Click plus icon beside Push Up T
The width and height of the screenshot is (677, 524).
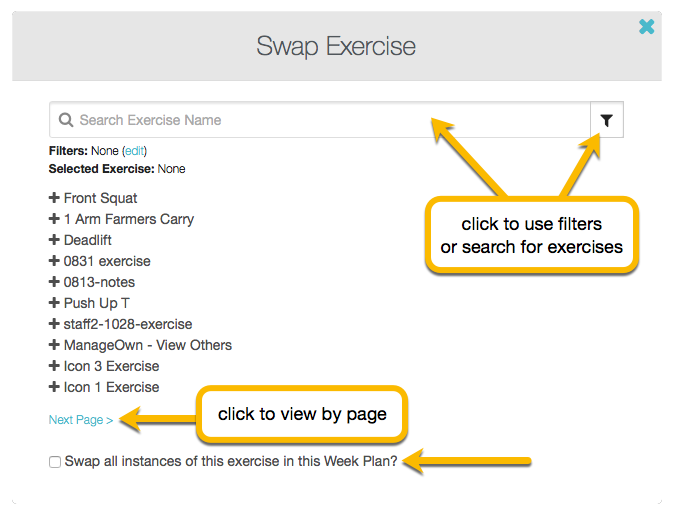tap(54, 303)
